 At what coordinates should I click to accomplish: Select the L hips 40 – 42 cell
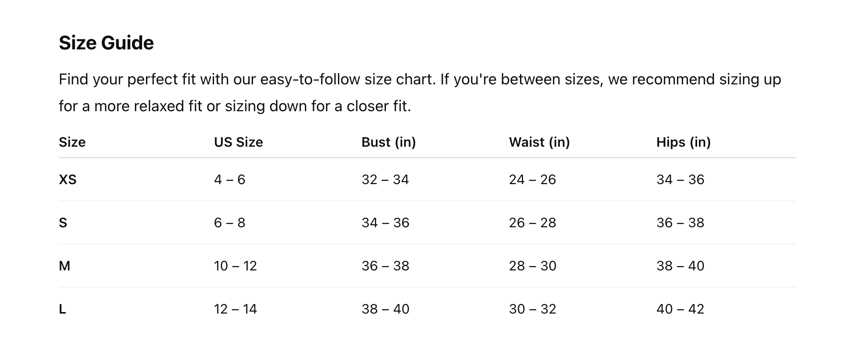tap(680, 309)
